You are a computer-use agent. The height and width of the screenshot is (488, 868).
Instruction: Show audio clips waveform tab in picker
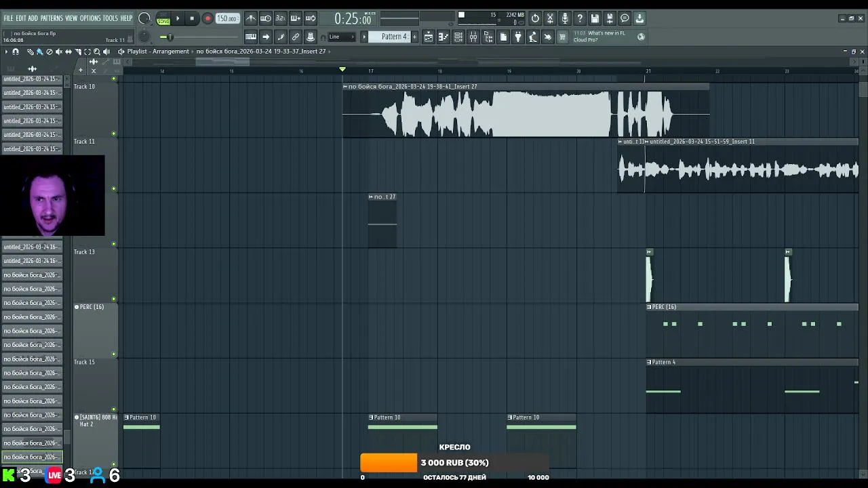tap(32, 68)
